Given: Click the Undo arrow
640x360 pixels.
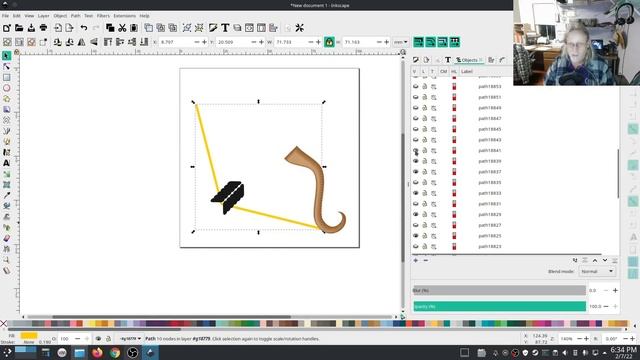Looking at the screenshot, I should 84,28.
